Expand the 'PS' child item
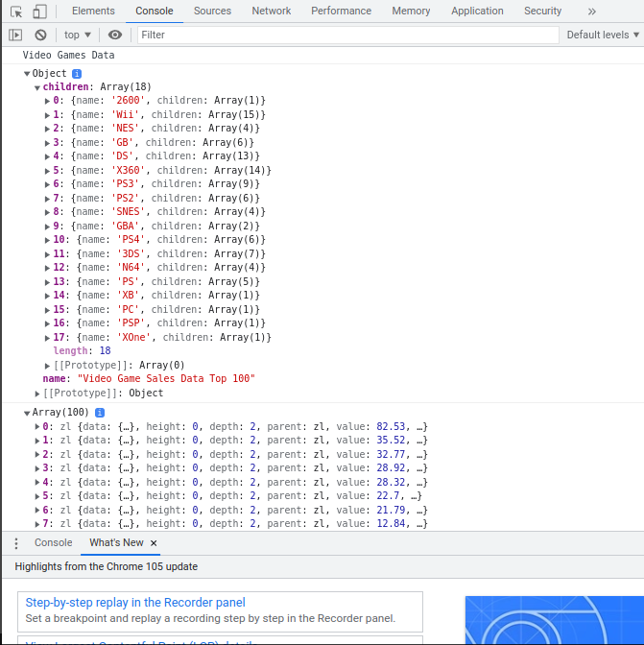The image size is (644, 645). pos(47,282)
